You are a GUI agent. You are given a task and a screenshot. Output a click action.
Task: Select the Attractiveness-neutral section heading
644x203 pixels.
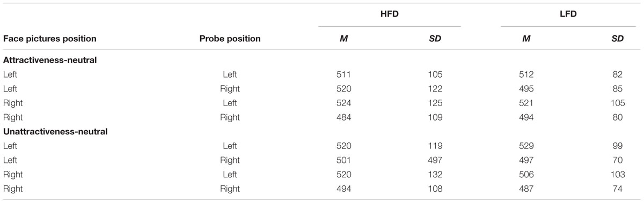tap(50, 60)
